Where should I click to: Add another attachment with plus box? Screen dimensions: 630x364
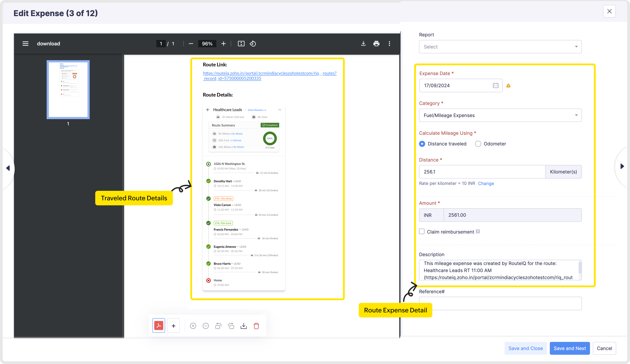[x=174, y=326]
